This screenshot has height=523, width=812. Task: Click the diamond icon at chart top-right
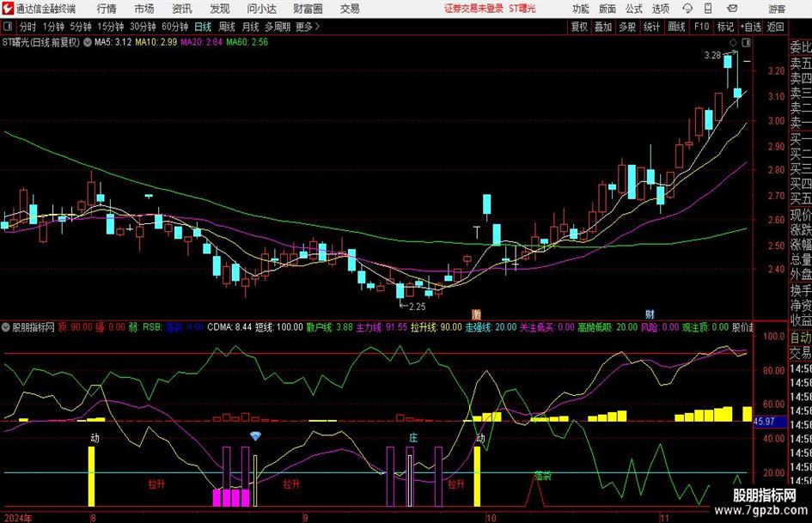tap(733, 42)
